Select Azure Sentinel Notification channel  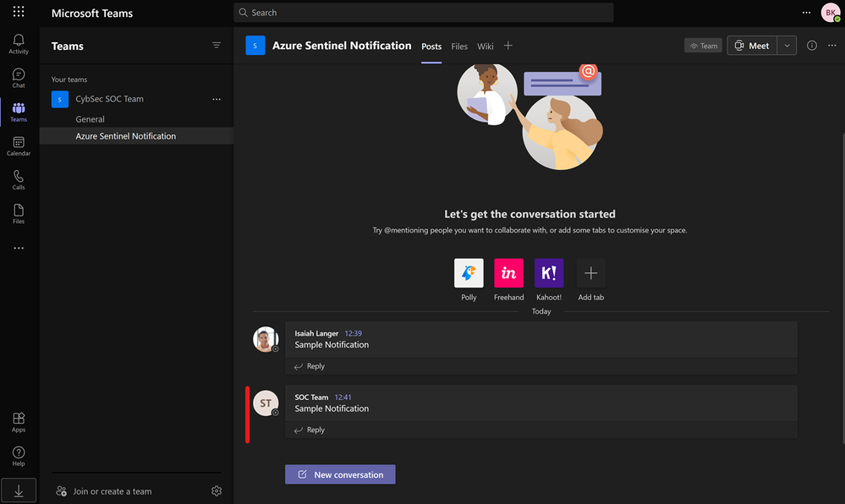136,136
